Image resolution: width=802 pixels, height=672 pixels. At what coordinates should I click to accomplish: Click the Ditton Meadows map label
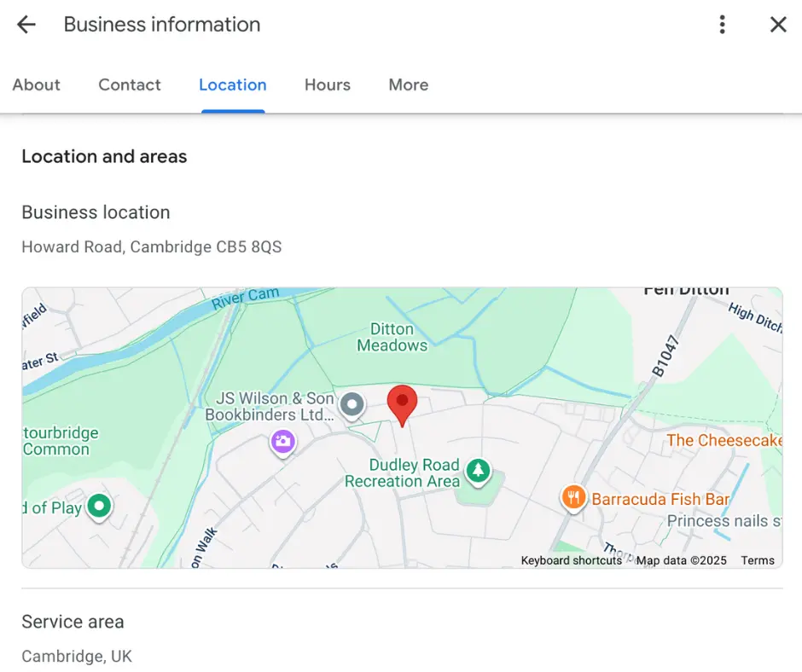coord(392,337)
